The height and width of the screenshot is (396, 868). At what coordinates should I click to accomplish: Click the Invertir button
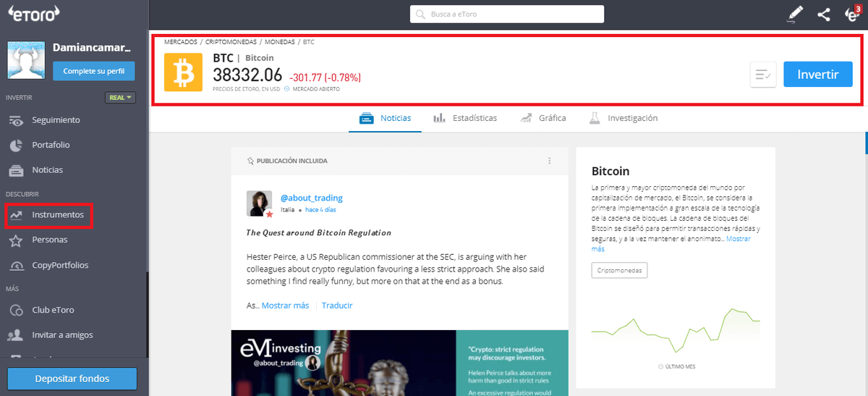tap(817, 75)
